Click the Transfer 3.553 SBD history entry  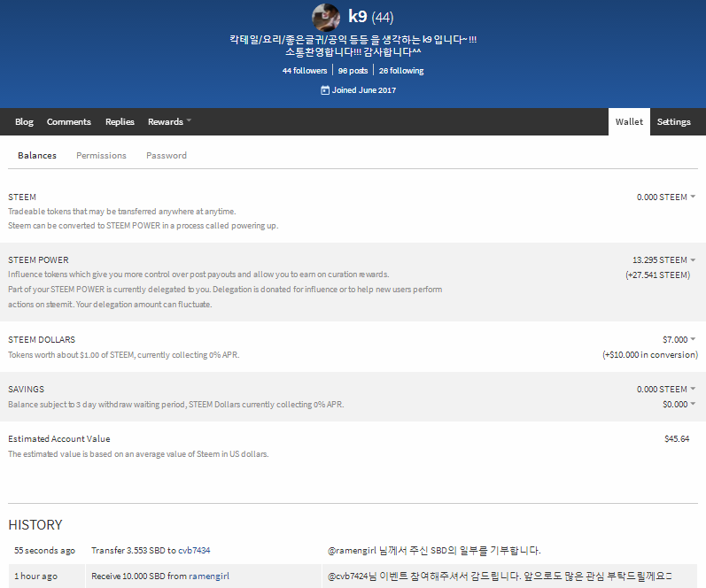click(151, 550)
